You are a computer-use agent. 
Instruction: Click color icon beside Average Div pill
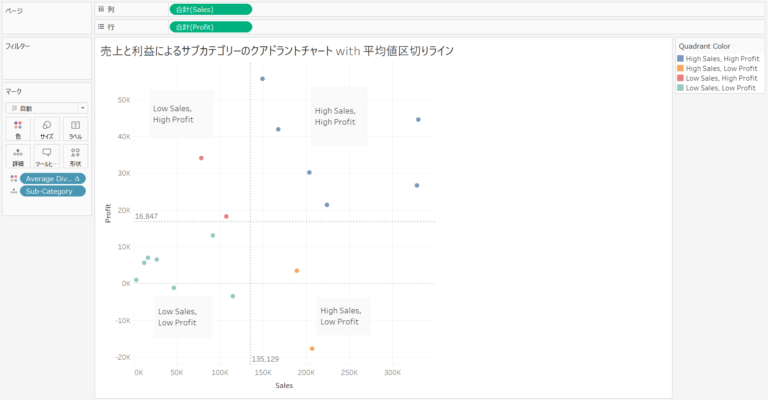tap(11, 178)
